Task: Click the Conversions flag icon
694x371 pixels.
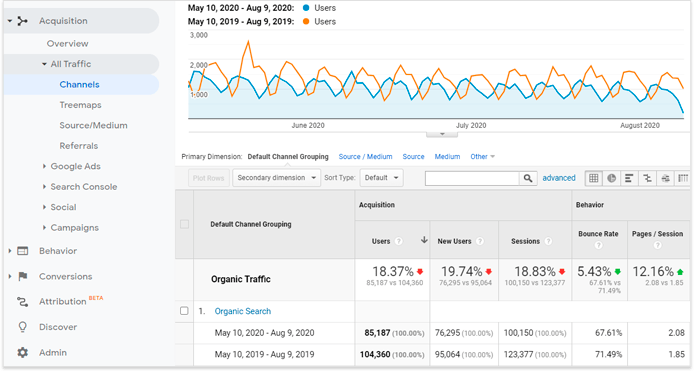Action: [23, 277]
